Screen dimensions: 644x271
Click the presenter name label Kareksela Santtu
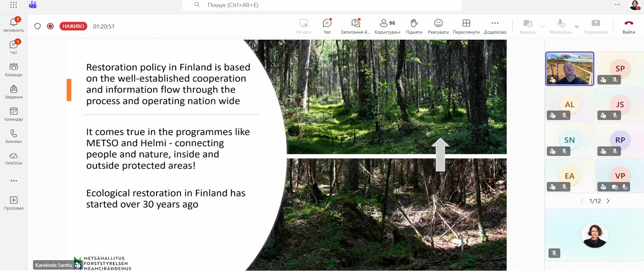[54, 265]
